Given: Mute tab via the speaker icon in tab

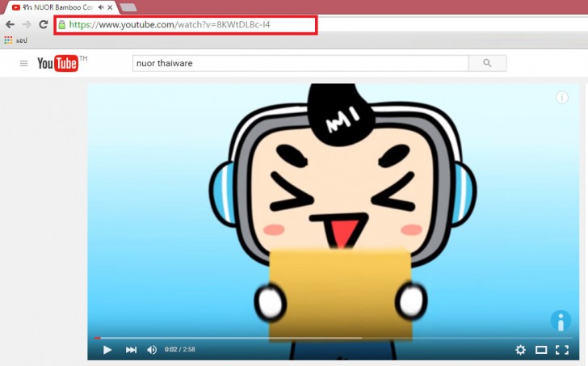Looking at the screenshot, I should coord(101,7).
